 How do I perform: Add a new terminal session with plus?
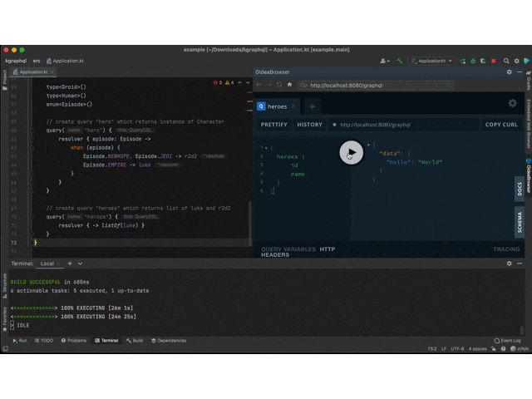pos(70,264)
